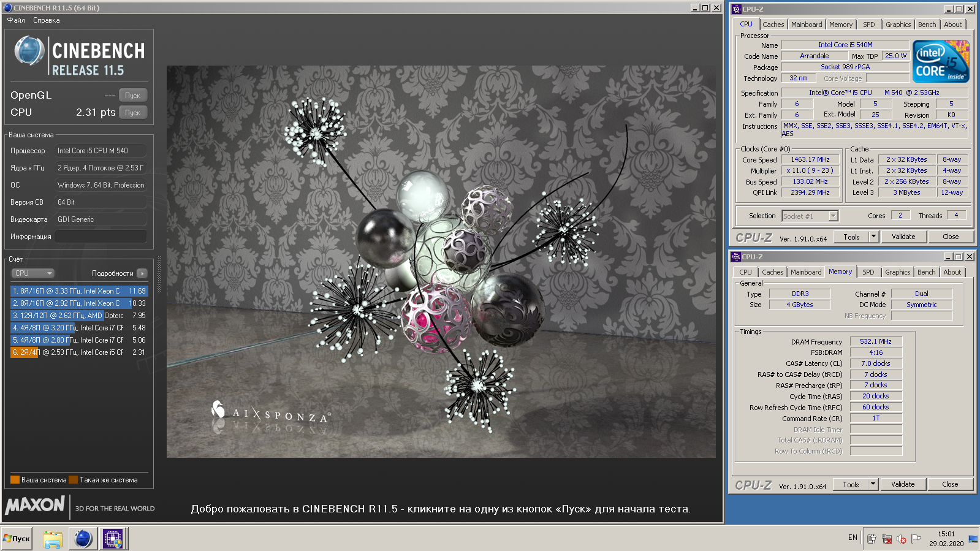980x551 pixels.
Task: Click Tools button in bottom CPU-Z window
Action: click(851, 485)
